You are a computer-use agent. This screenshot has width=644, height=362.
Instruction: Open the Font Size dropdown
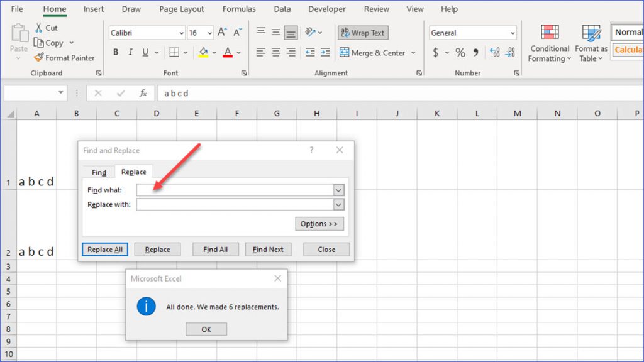(210, 32)
